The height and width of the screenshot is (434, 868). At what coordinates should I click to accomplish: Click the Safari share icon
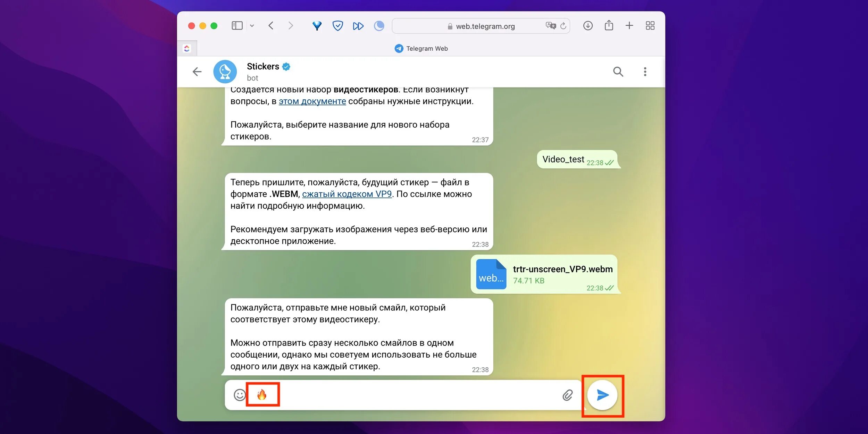[609, 26]
